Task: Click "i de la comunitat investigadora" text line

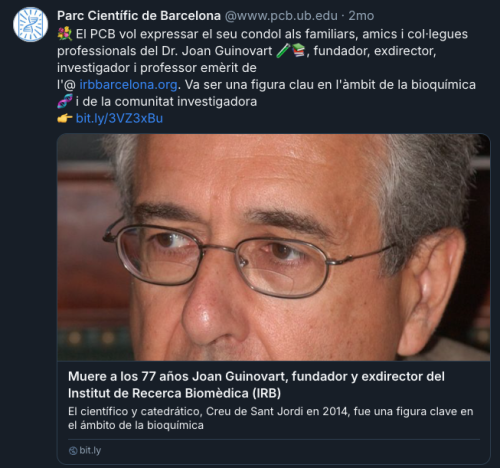Action: [166, 101]
